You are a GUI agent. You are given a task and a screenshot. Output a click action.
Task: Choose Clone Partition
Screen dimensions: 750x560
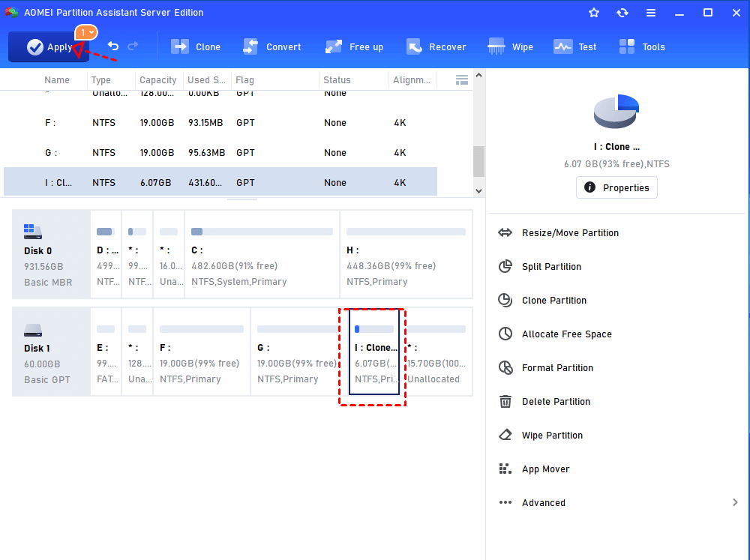point(554,301)
